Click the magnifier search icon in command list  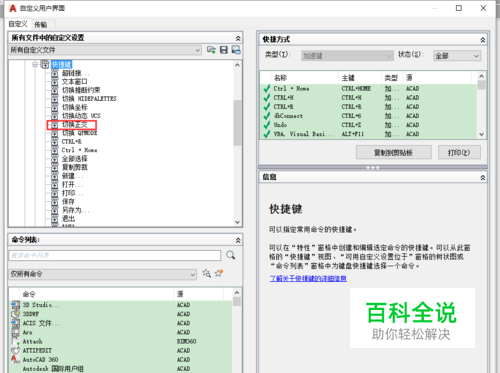tap(231, 255)
